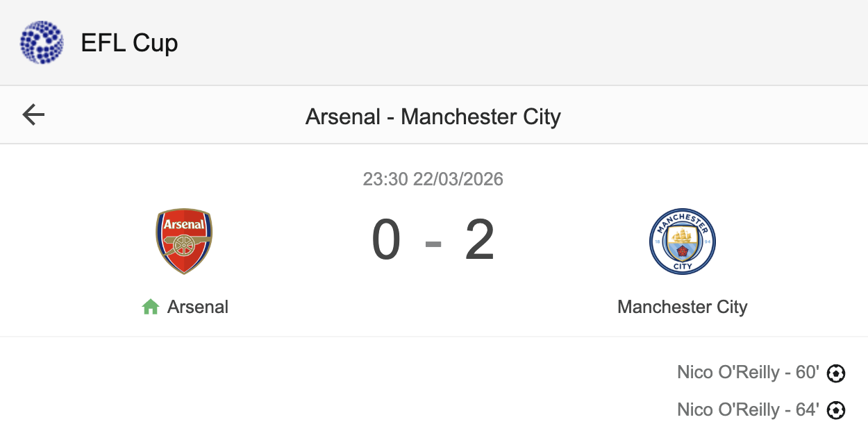Image resolution: width=868 pixels, height=440 pixels.
Task: Click Arsenal's score of 0
Action: (386, 241)
